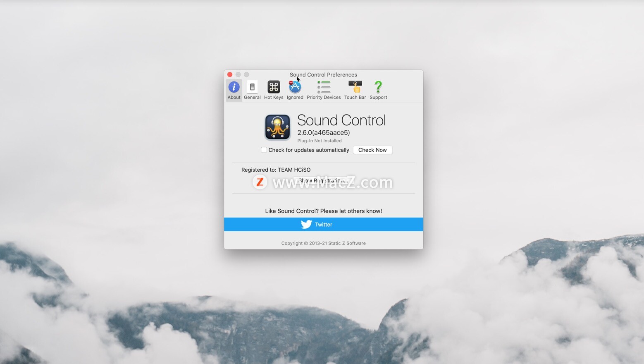
Task: Select the Touch Bar settings icon
Action: (355, 87)
